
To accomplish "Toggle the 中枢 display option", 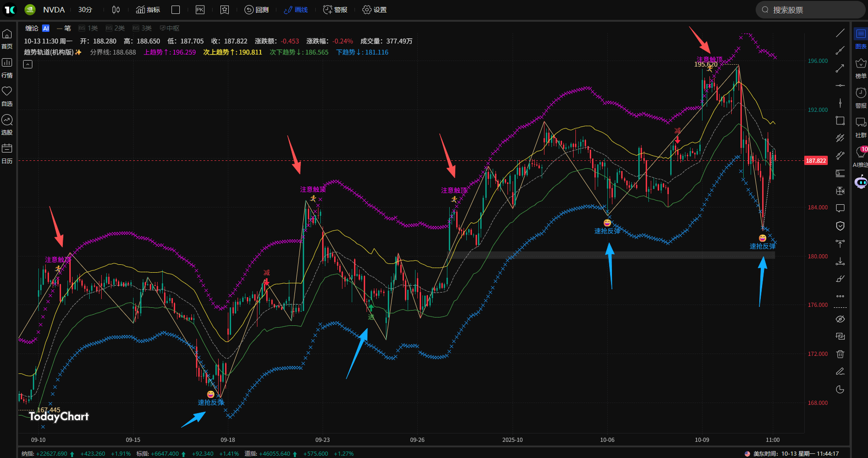I will 170,28.
